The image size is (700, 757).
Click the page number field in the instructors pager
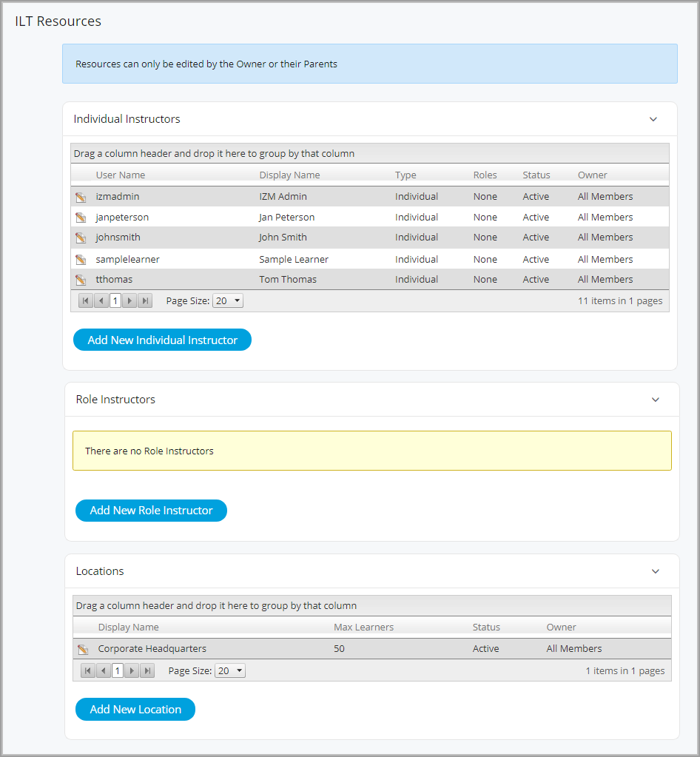[115, 300]
